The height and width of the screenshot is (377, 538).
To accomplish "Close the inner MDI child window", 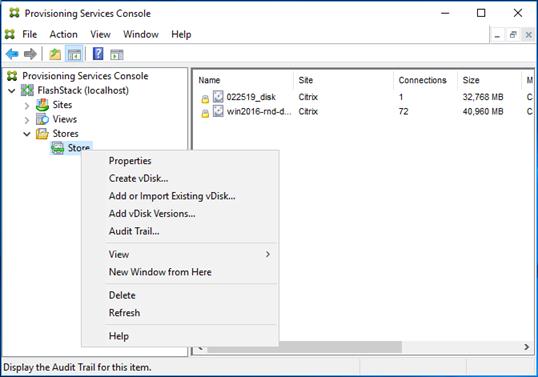I will click(x=528, y=35).
